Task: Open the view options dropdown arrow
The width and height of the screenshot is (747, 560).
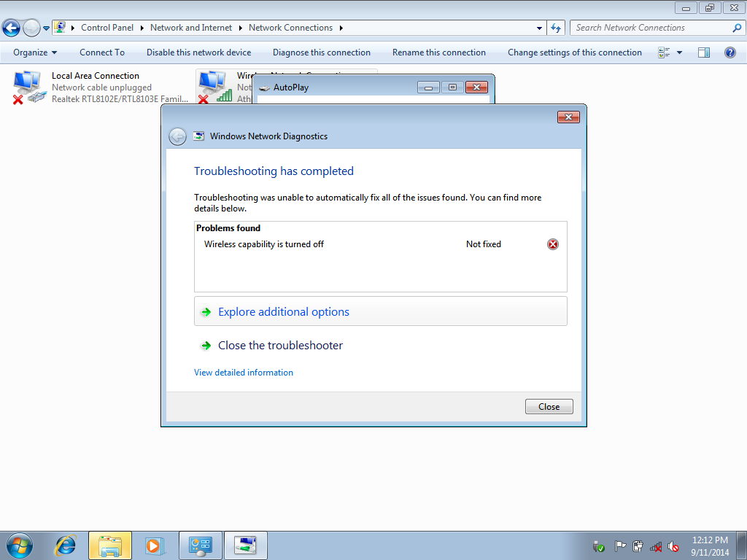Action: (679, 52)
